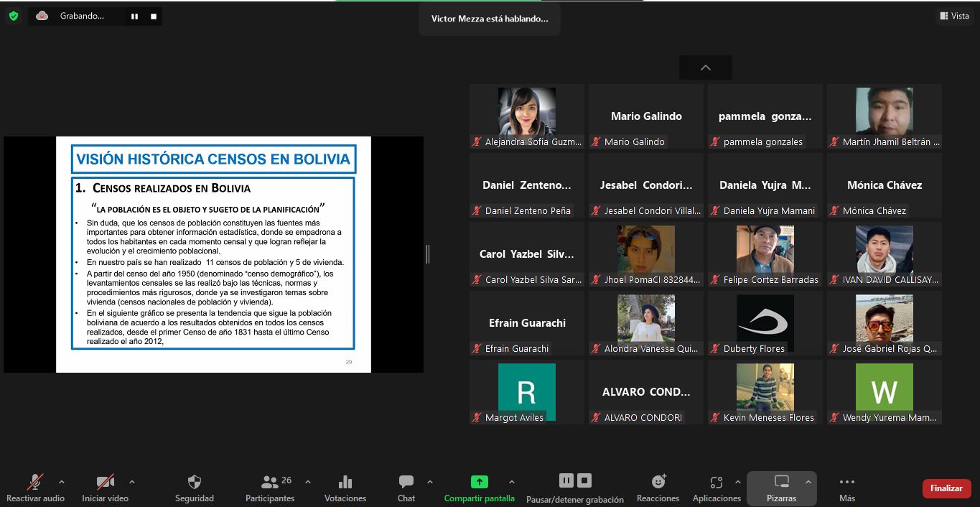
Task: Collapse the participant gallery with the chevron
Action: pyautogui.click(x=705, y=67)
